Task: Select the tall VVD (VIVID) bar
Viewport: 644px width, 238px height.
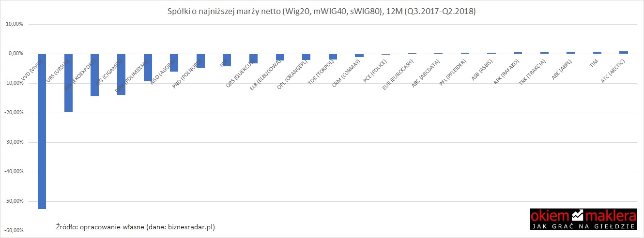Action: [42, 131]
